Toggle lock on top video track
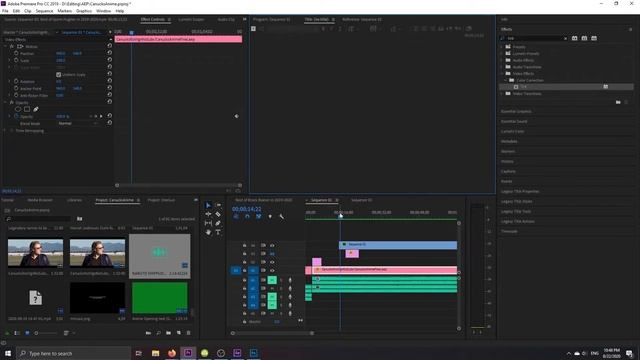 pos(244,245)
